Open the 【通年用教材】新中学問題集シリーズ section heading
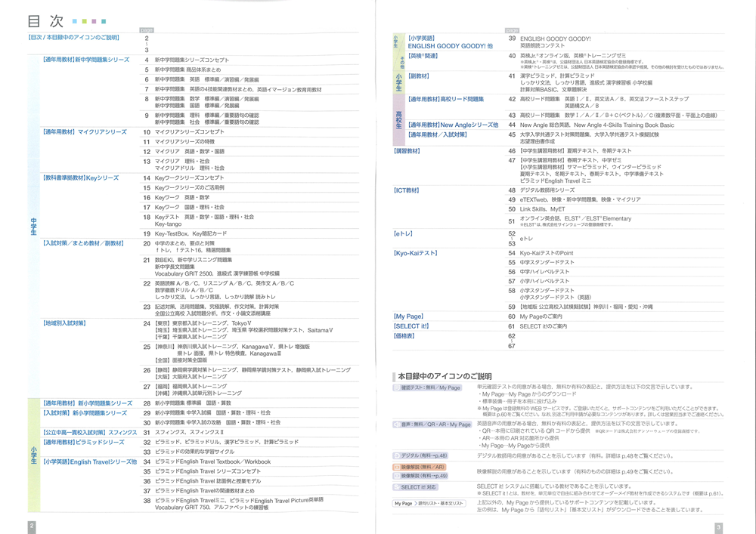The height and width of the screenshot is (534, 756). pyautogui.click(x=86, y=60)
